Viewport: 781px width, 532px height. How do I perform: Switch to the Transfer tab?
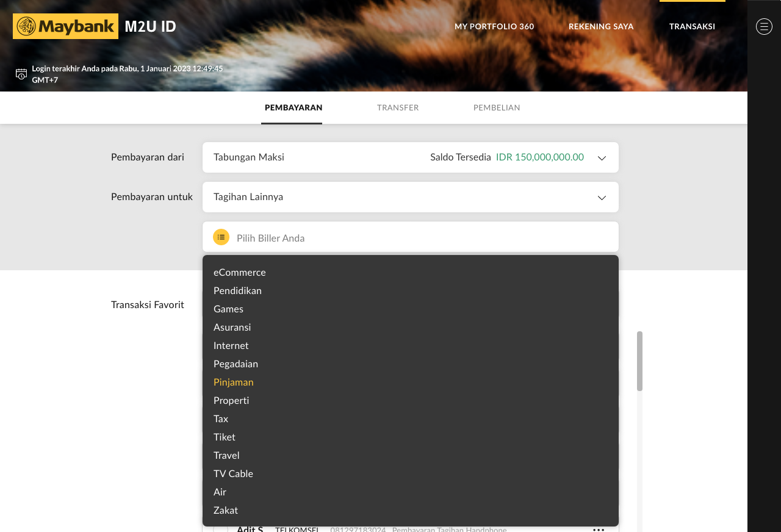tap(398, 108)
